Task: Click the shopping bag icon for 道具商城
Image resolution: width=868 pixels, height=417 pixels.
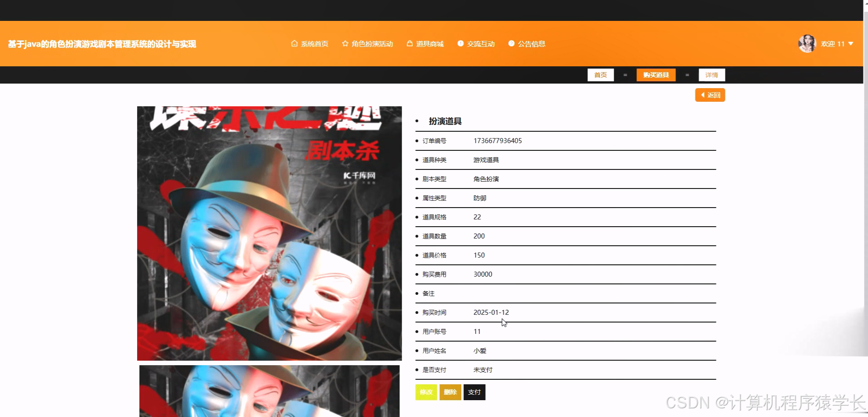Action: 409,44
